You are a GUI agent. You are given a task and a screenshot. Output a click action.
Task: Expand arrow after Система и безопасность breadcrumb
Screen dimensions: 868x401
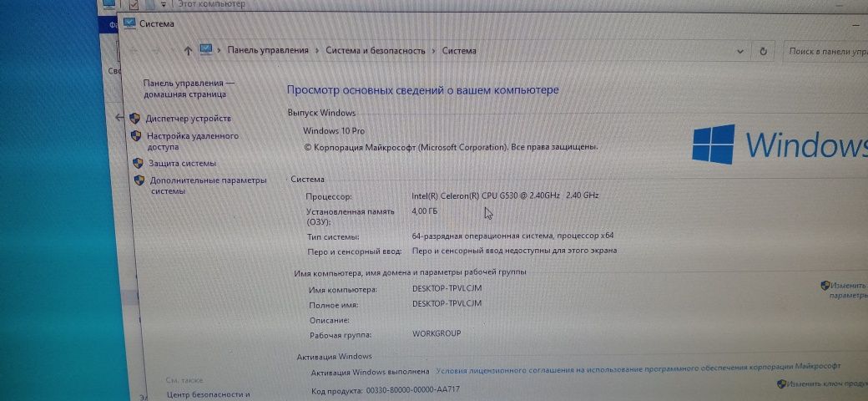[434, 50]
